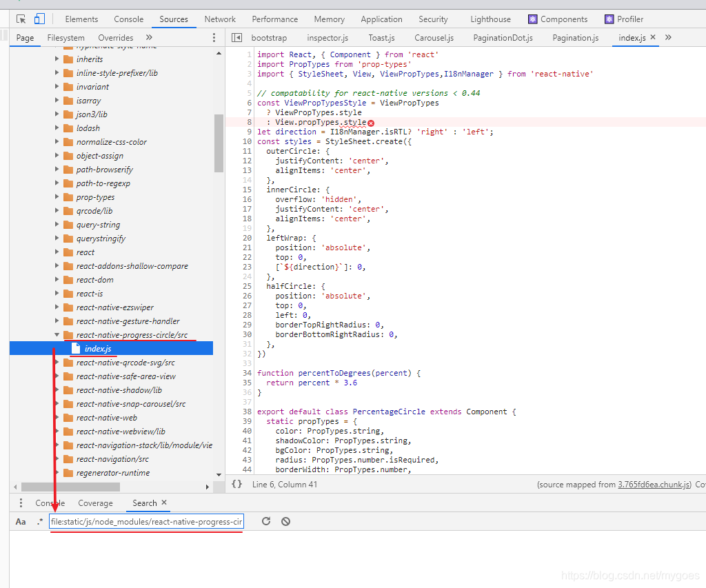Switch to the Network tab

220,19
